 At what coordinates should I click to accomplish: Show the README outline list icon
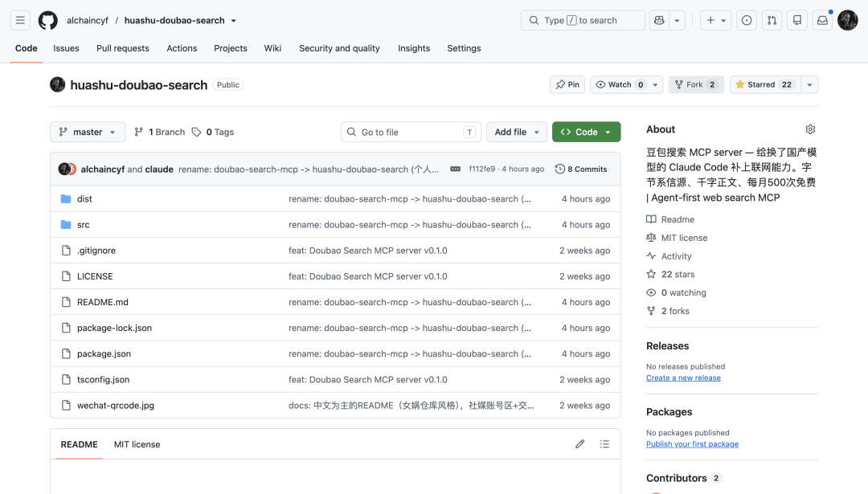604,444
